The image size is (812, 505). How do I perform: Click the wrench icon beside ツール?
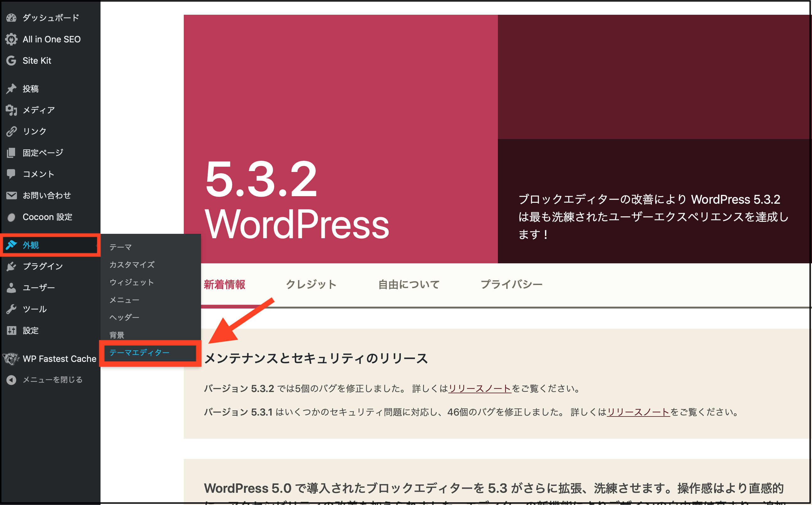(11, 309)
